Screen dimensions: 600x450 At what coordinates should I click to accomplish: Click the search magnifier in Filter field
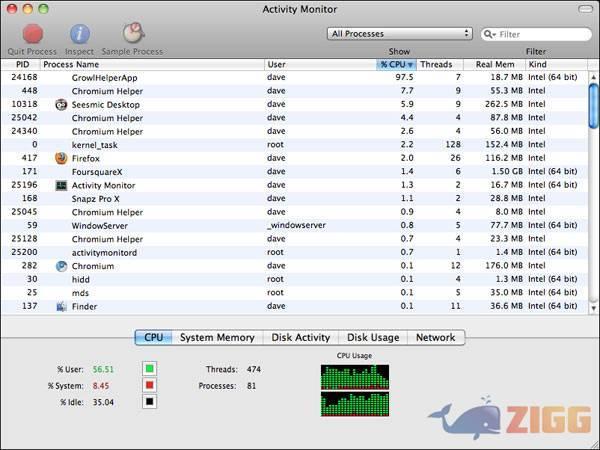click(x=489, y=34)
